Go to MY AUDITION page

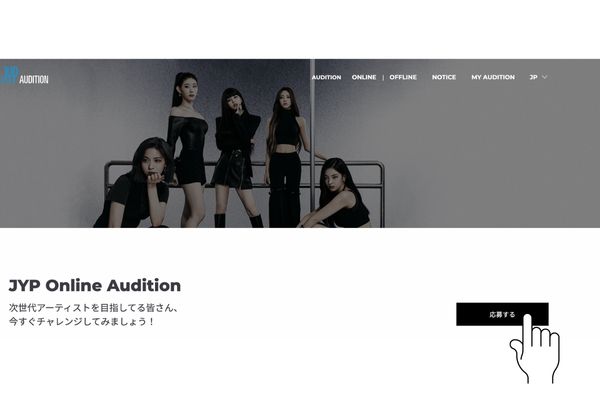tap(493, 77)
